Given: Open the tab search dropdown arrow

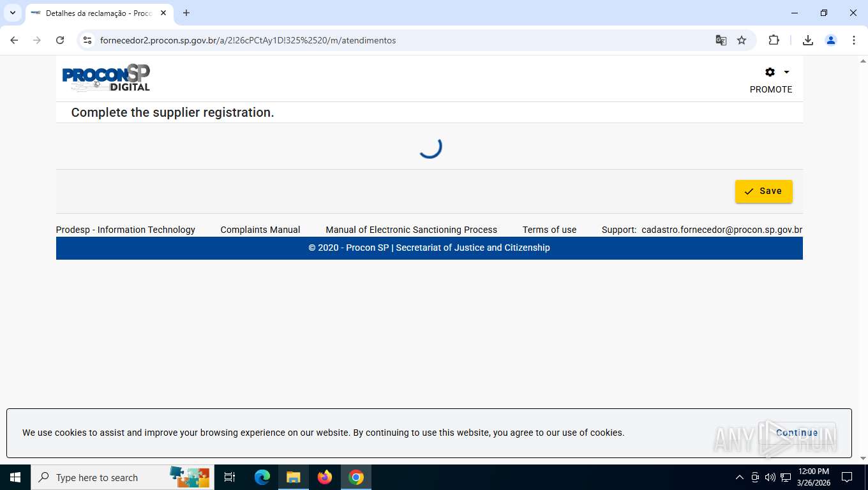Looking at the screenshot, I should point(13,13).
